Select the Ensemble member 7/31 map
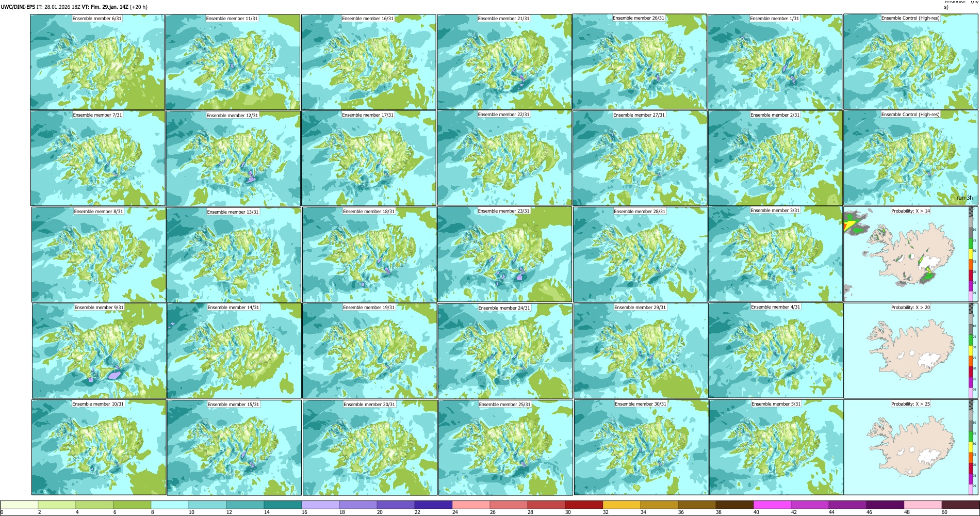The height and width of the screenshot is (516, 980). click(x=98, y=158)
